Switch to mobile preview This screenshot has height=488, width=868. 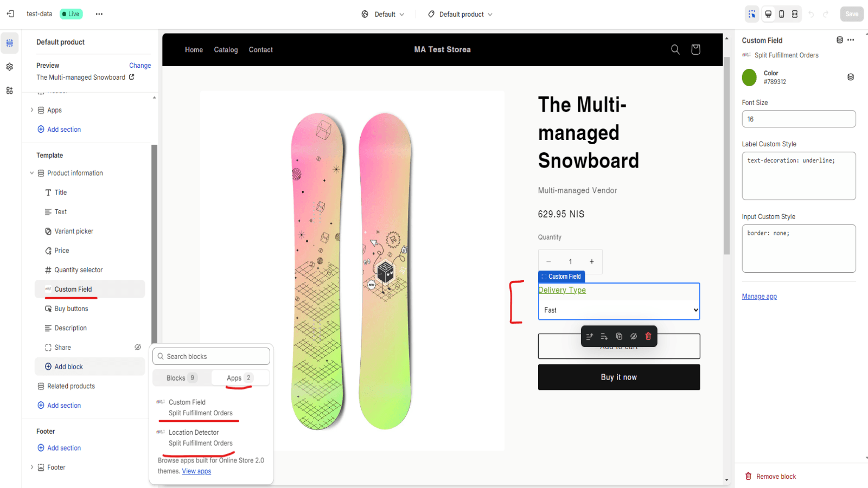tap(781, 14)
